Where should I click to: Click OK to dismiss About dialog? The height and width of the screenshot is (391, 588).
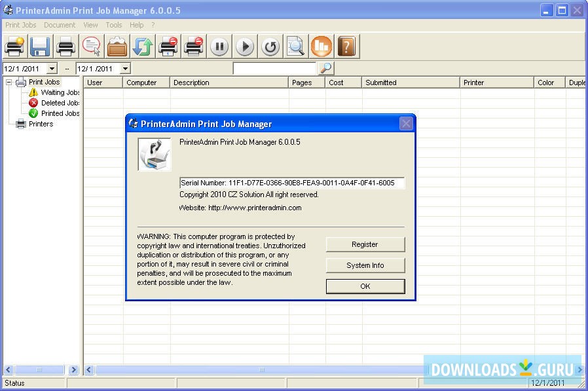tap(365, 286)
